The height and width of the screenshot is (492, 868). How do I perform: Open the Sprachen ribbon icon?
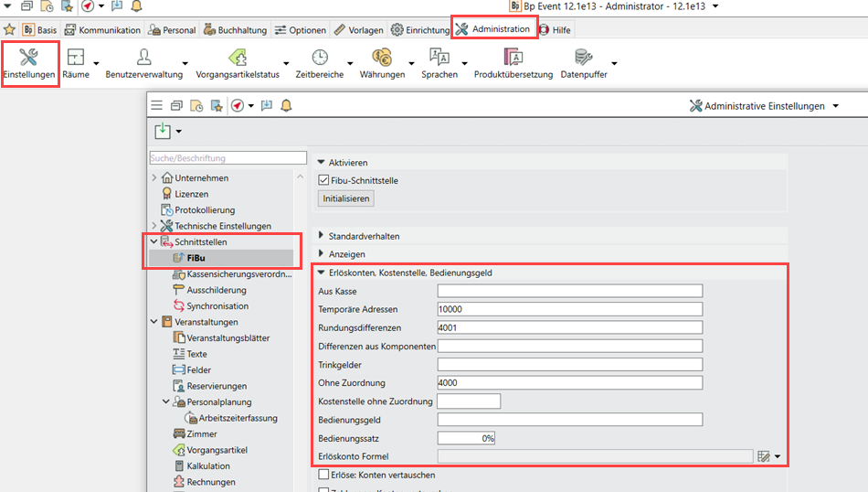[439, 59]
